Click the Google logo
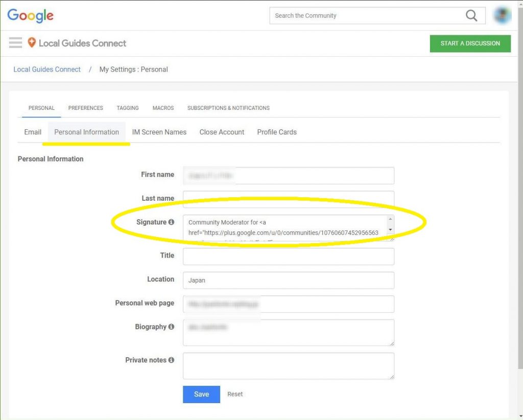 click(30, 15)
